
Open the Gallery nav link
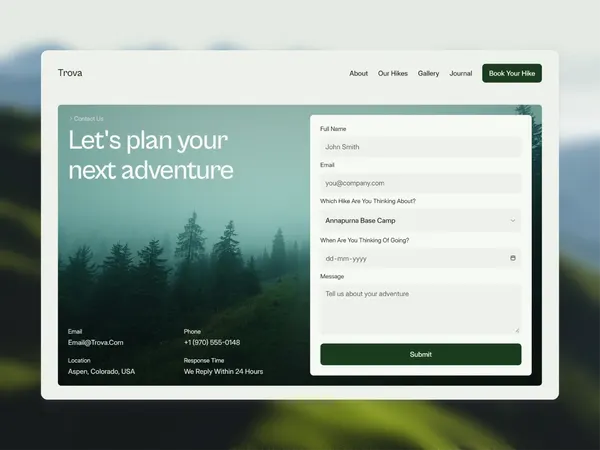428,73
